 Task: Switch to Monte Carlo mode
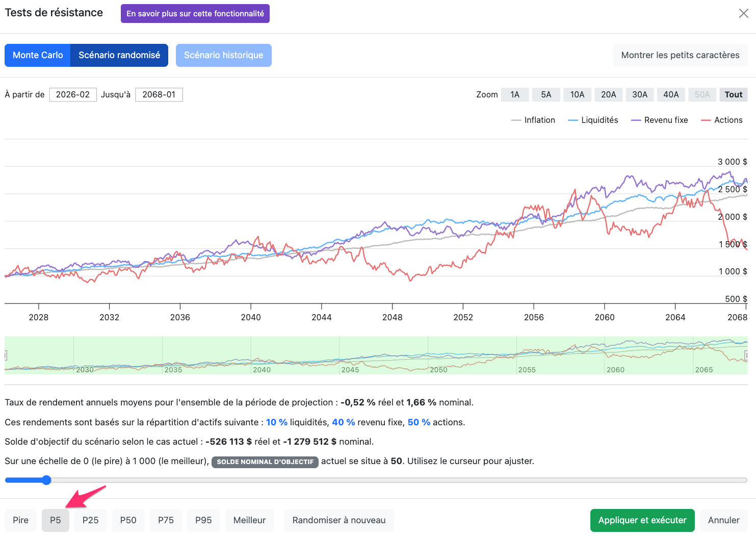click(x=38, y=55)
